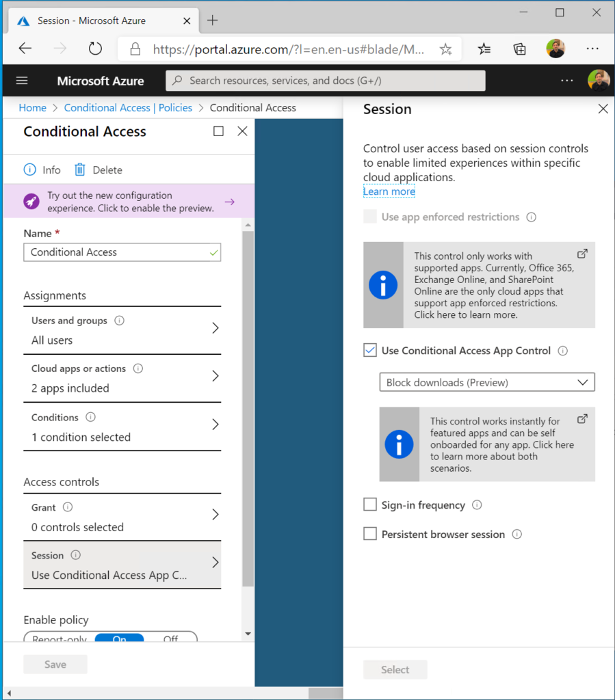The height and width of the screenshot is (700, 615).
Task: Show Conditions info tooltip
Action: pyautogui.click(x=91, y=417)
